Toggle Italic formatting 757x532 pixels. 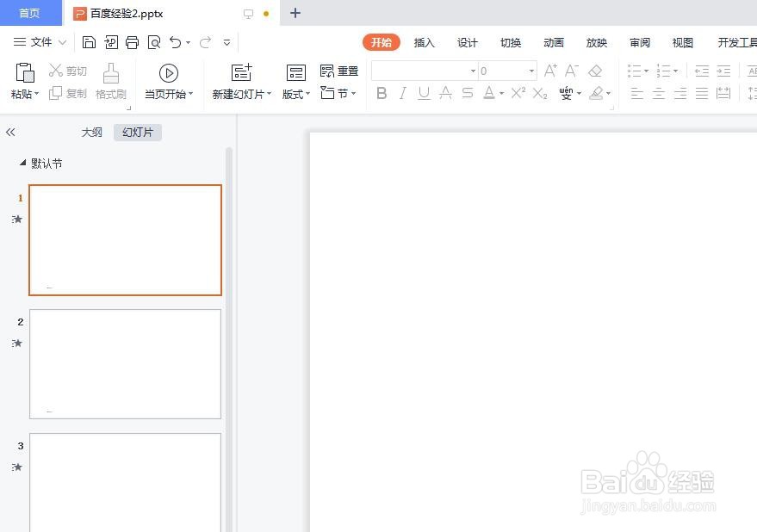(403, 93)
